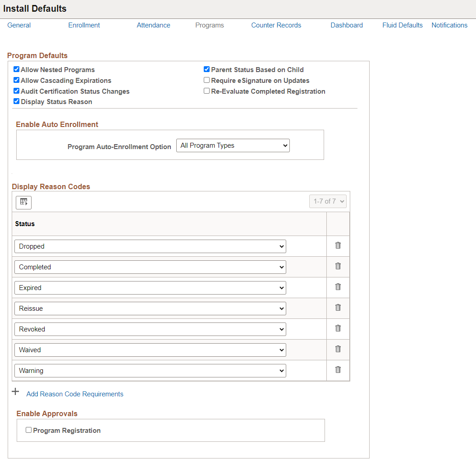
Task: Delete the Revoked status row
Action: pos(338,328)
